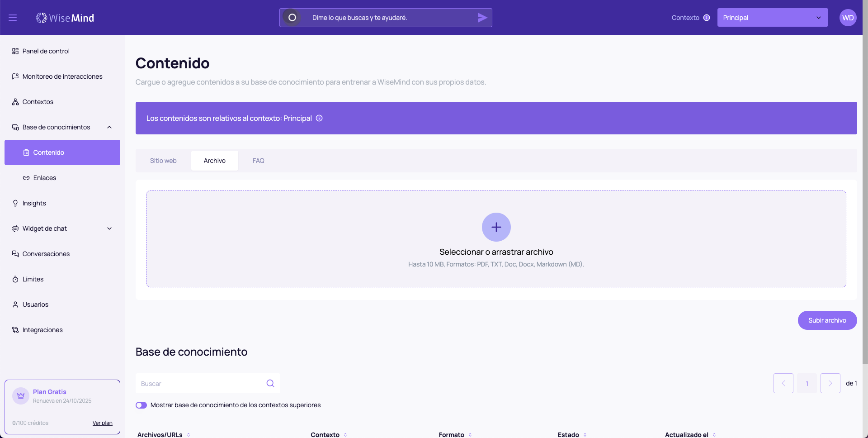Click the Subir archivo button
Screen dimensions: 868x438
827,320
